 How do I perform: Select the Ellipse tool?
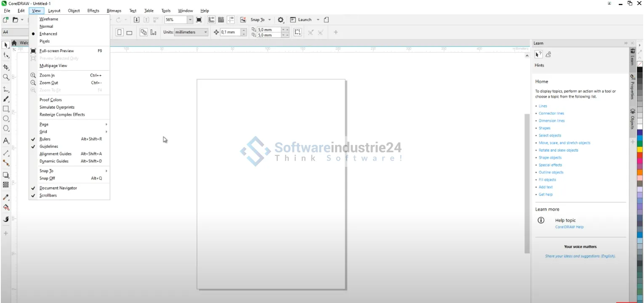(6, 119)
